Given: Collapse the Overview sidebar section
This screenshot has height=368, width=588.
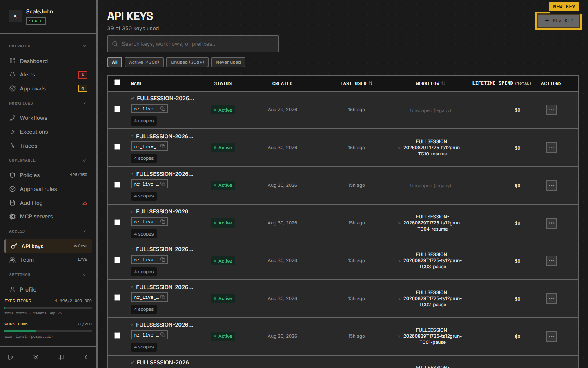Looking at the screenshot, I should tap(85, 46).
